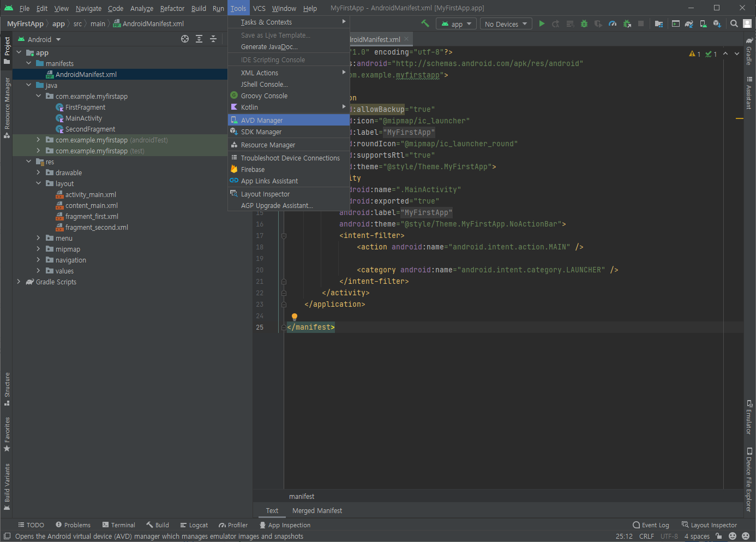The width and height of the screenshot is (756, 542).
Task: Open the Gradle tool window
Action: (749, 51)
